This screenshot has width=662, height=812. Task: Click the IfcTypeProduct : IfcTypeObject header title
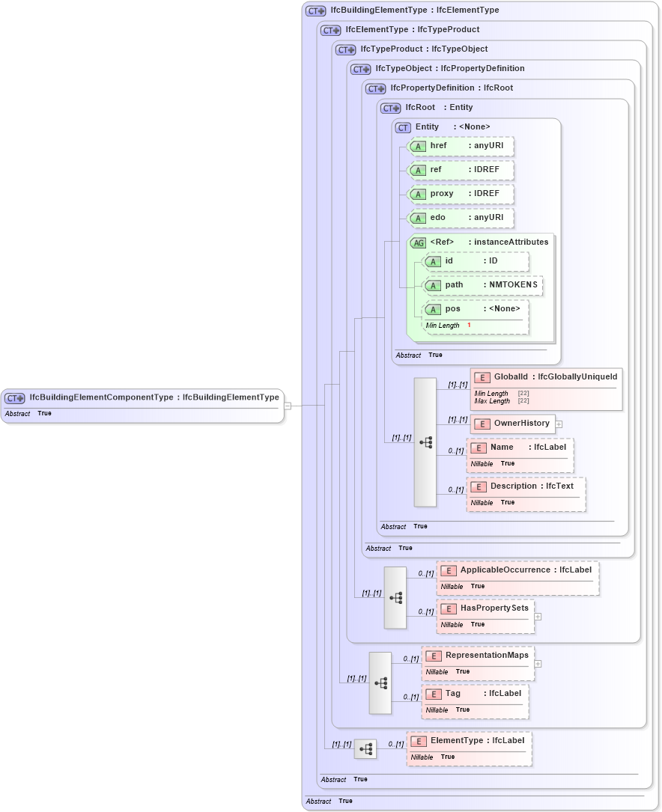point(423,49)
